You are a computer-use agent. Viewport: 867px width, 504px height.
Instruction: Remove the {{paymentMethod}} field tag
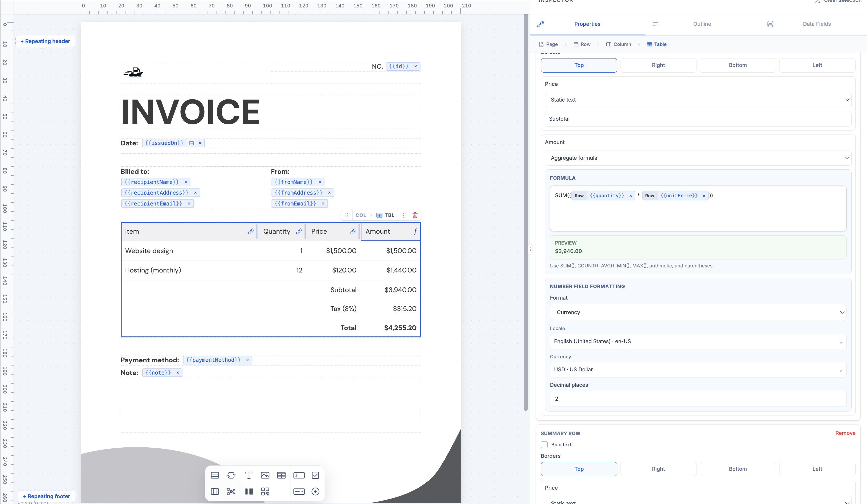click(247, 360)
